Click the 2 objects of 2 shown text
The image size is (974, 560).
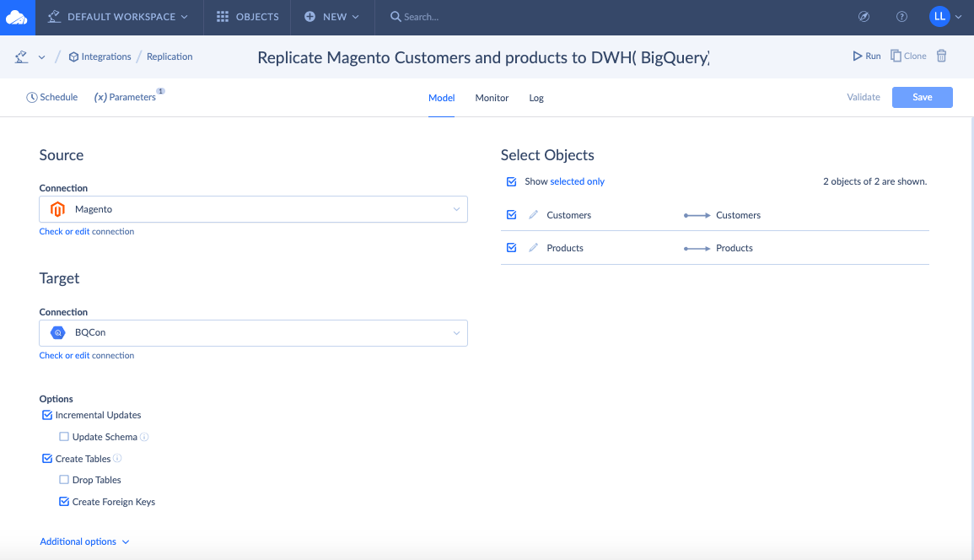(x=874, y=181)
